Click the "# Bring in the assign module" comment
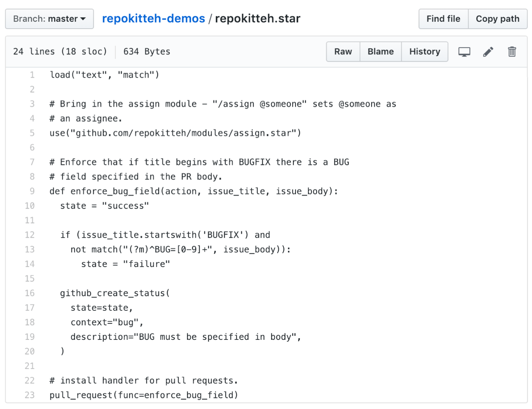 (223, 104)
